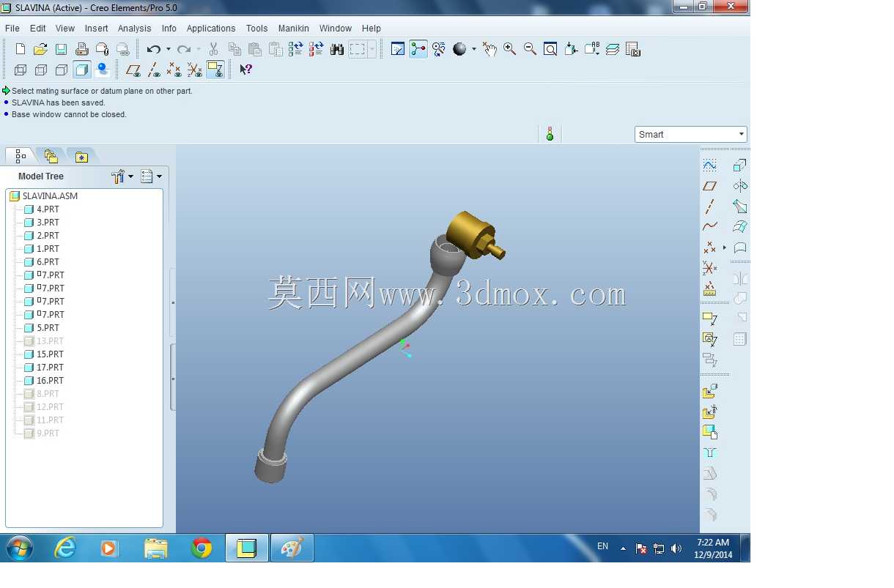The height and width of the screenshot is (588, 894).
Task: Expand the undo history arrow
Action: pos(169,49)
